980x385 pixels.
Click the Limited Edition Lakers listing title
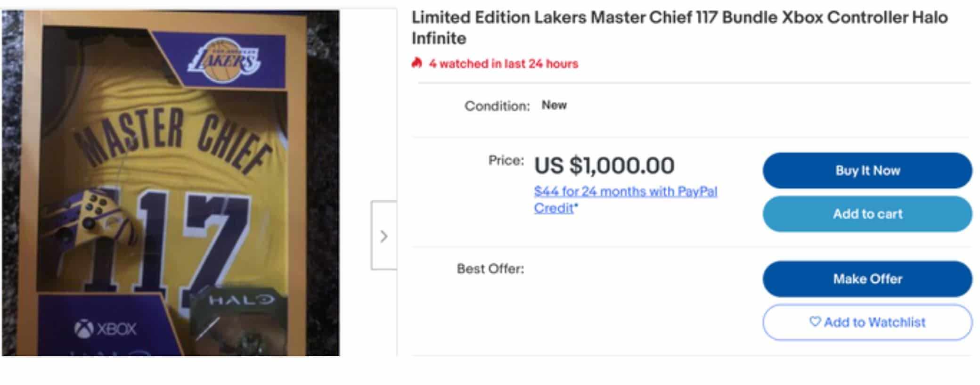[679, 27]
